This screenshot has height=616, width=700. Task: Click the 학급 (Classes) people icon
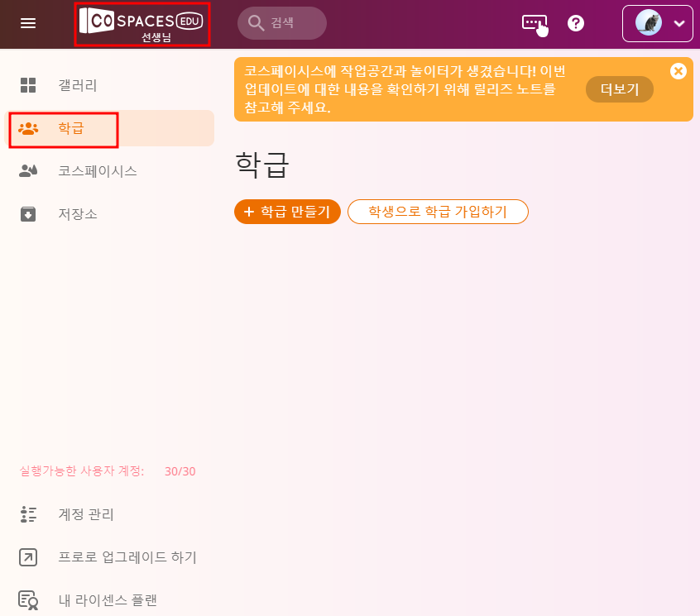[27, 128]
